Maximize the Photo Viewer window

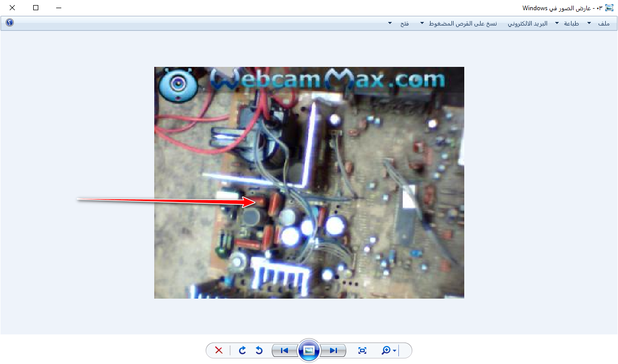pos(36,8)
